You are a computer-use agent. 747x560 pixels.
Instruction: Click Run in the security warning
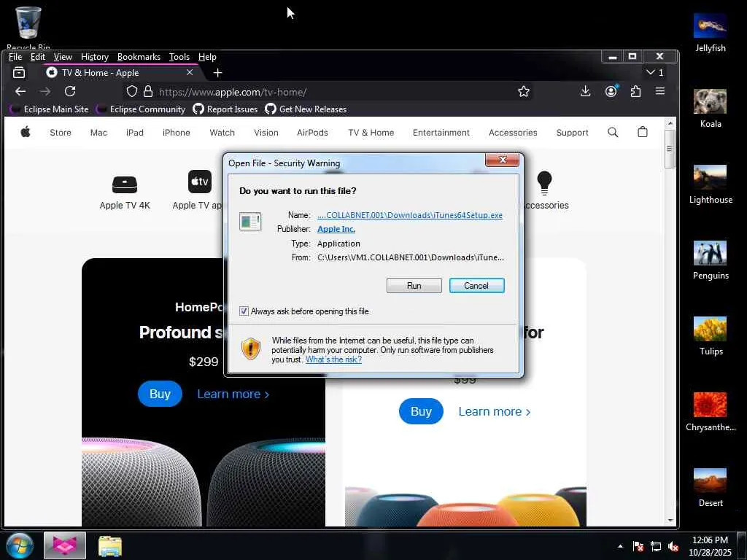coord(414,285)
